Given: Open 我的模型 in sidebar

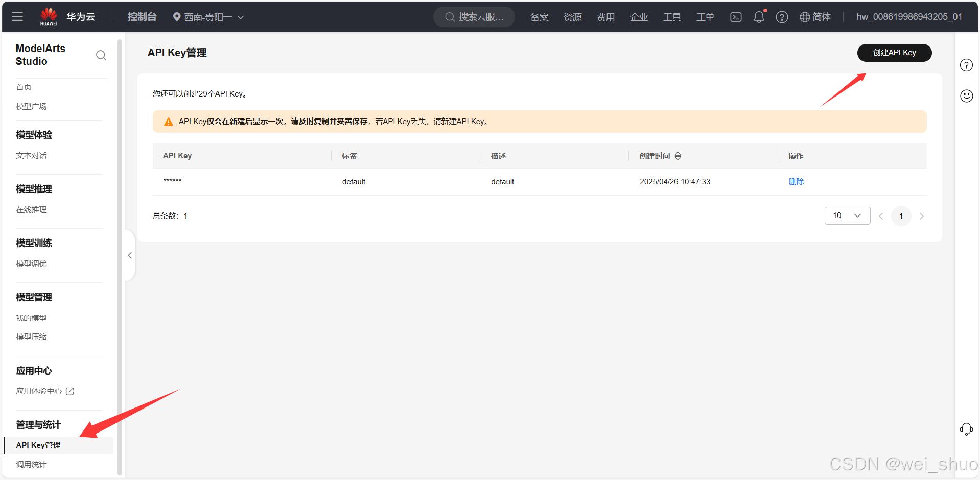Looking at the screenshot, I should [x=31, y=318].
